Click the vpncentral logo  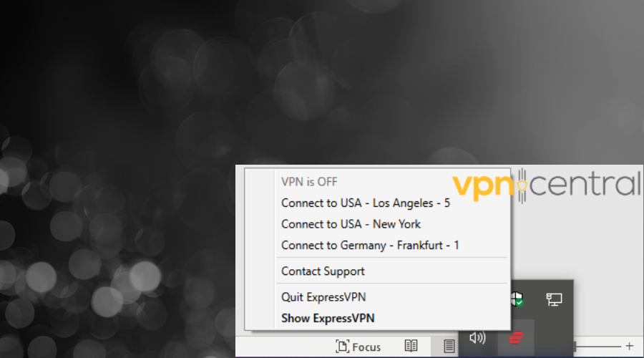(x=546, y=185)
